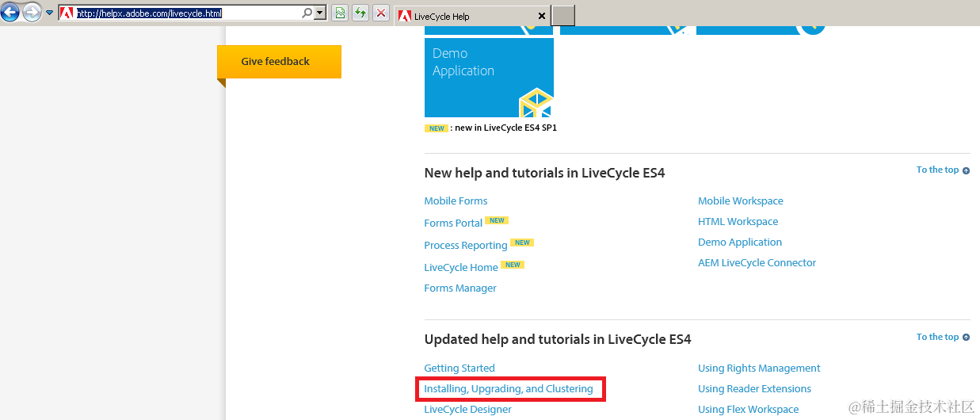Jump To the top beside Updated help heading
Viewport: 980px width, 420px height.
tap(943, 337)
